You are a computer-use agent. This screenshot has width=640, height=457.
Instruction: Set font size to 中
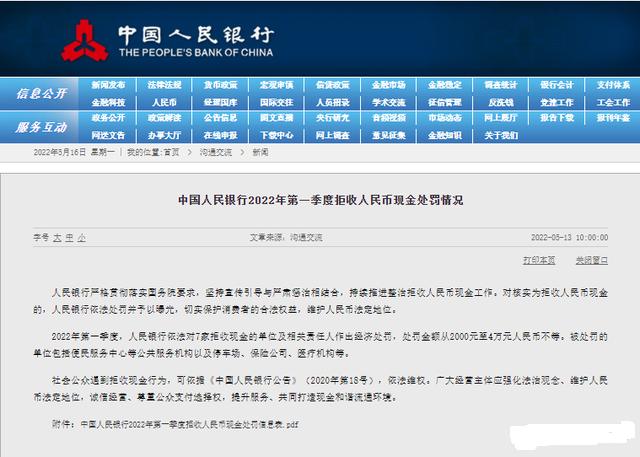pyautogui.click(x=69, y=237)
